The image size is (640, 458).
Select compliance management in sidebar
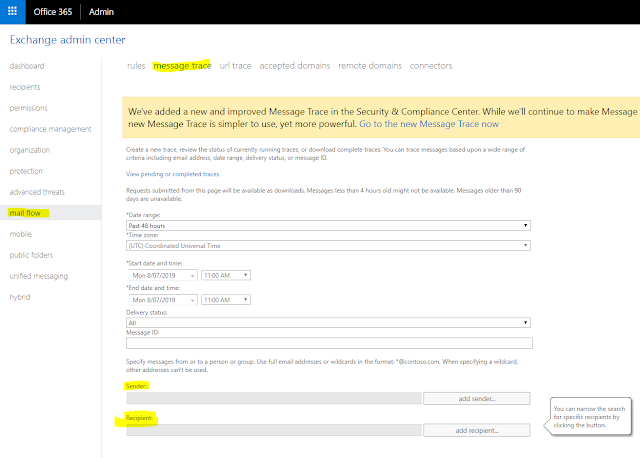click(51, 129)
